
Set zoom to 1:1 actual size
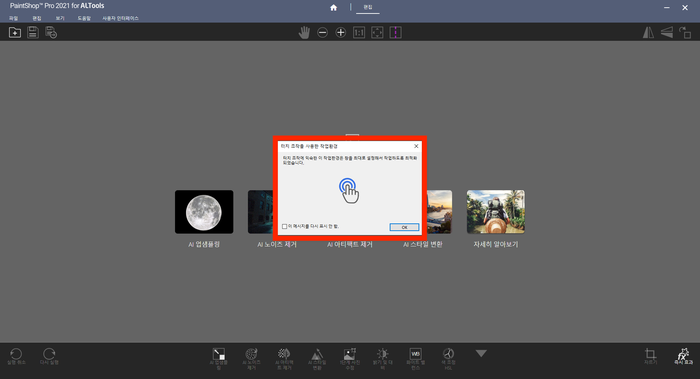pyautogui.click(x=359, y=33)
